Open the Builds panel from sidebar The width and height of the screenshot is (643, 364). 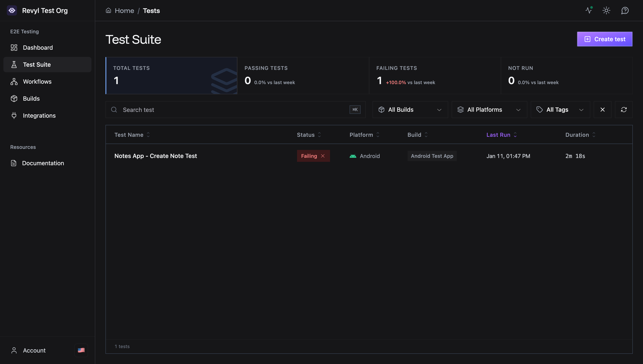[x=31, y=98]
